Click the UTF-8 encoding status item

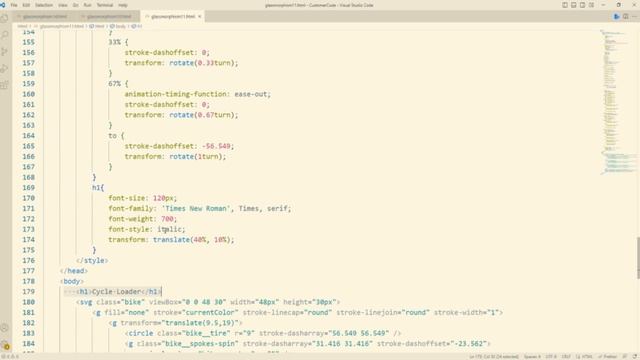click(551, 357)
